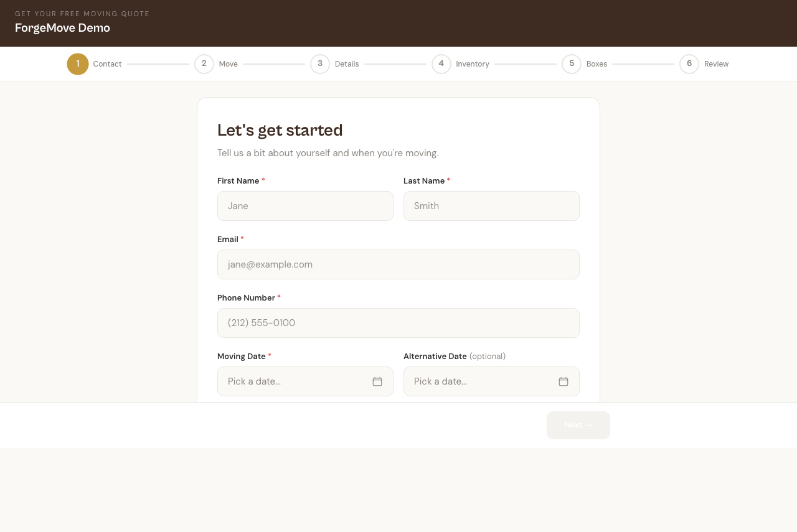Click the 'Let's get started' heading
Image resolution: width=797 pixels, height=532 pixels.
[x=280, y=130]
